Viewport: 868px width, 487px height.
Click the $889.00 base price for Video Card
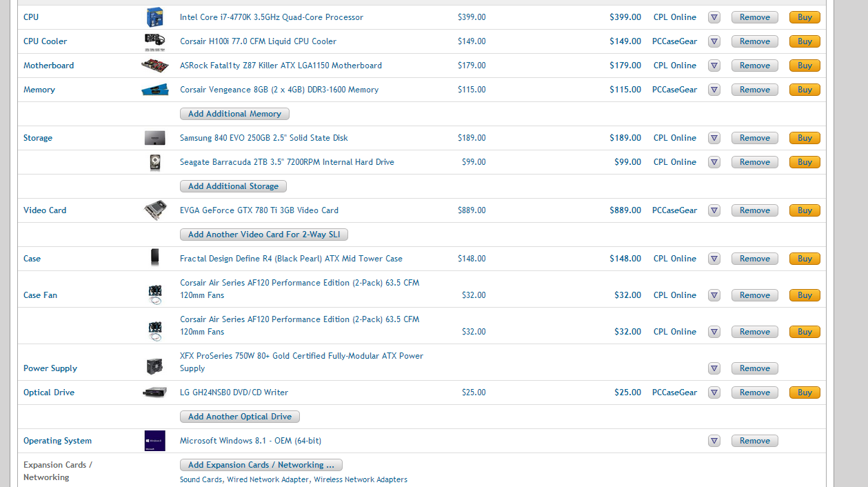(x=472, y=210)
